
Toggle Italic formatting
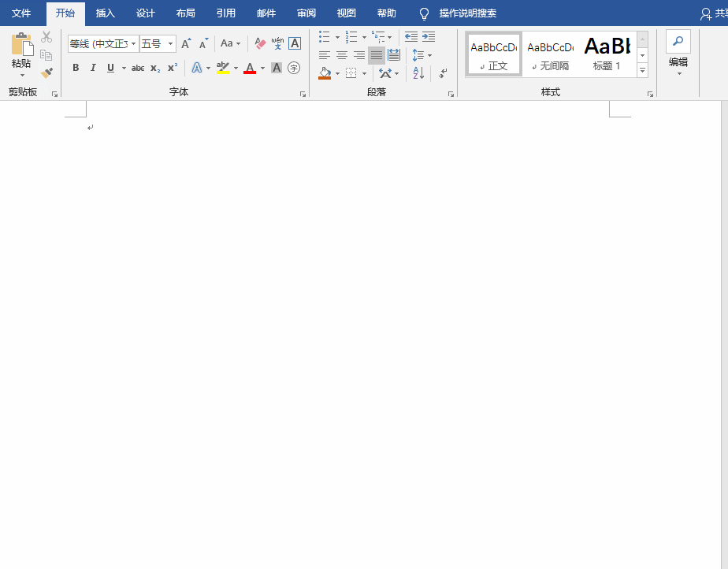pos(93,68)
